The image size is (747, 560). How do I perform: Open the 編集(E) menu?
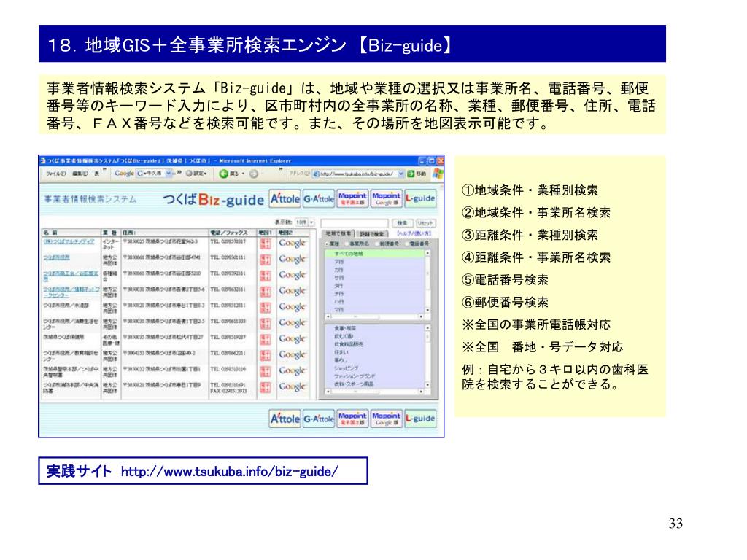[x=80, y=174]
